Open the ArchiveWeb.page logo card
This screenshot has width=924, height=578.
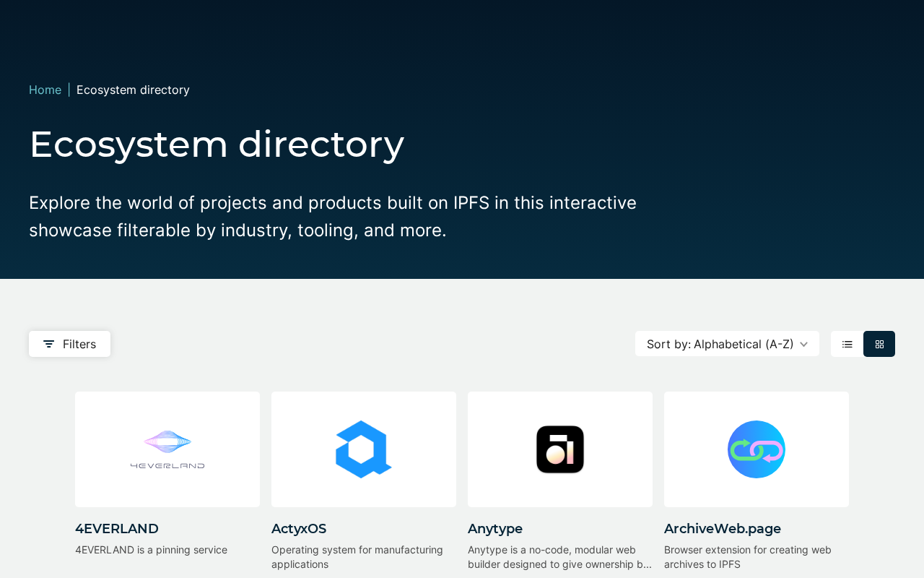click(x=757, y=449)
